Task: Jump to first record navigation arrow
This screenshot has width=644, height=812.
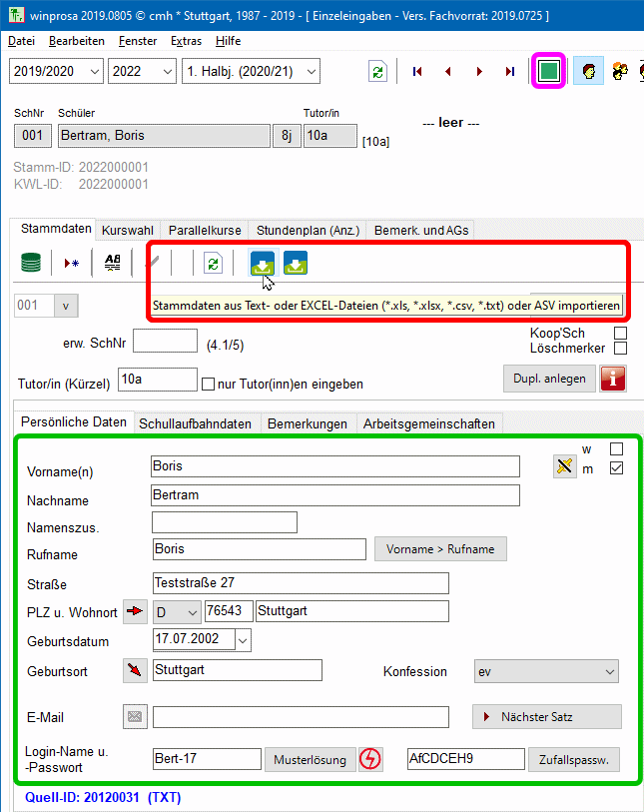Action: pyautogui.click(x=417, y=71)
